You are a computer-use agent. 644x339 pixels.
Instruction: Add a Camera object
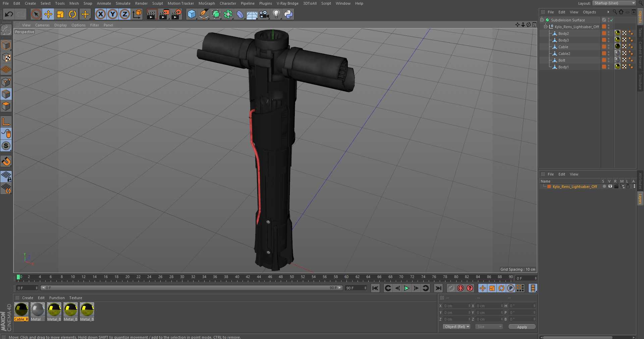264,14
